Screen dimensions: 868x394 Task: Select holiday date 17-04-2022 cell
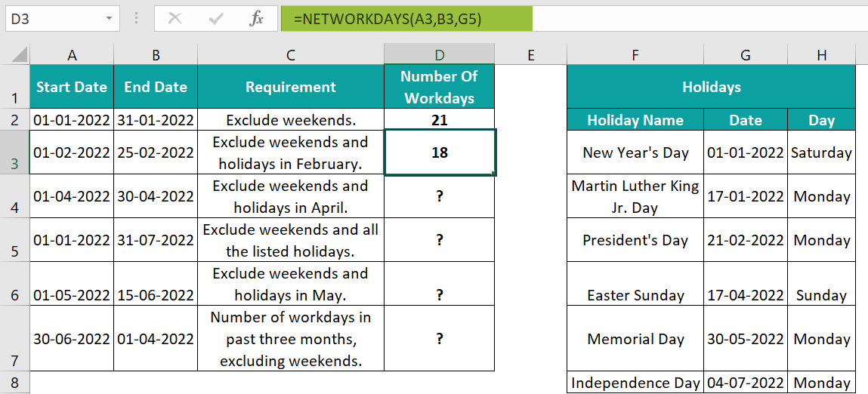746,283
